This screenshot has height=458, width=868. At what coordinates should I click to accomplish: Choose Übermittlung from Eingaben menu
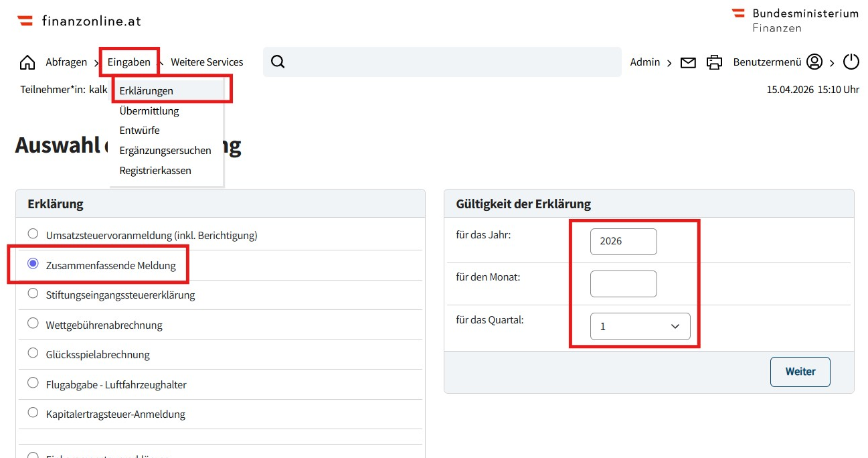pyautogui.click(x=149, y=111)
